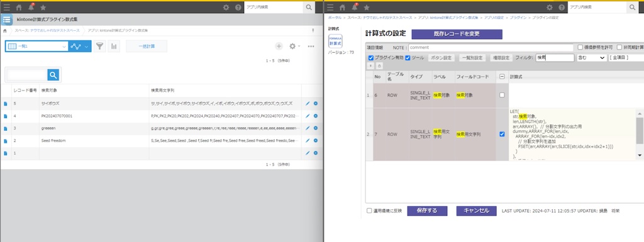
Task: Open bar chart aggregate icon
Action: click(114, 47)
